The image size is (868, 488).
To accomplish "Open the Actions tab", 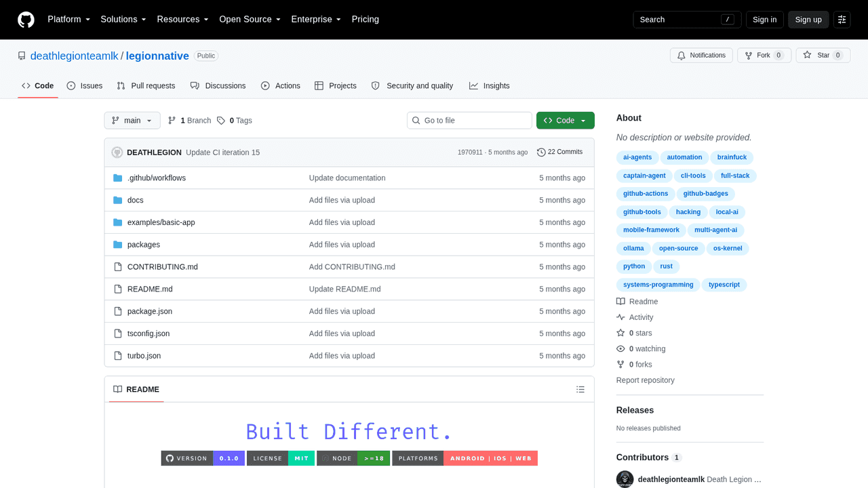I will coord(281,86).
